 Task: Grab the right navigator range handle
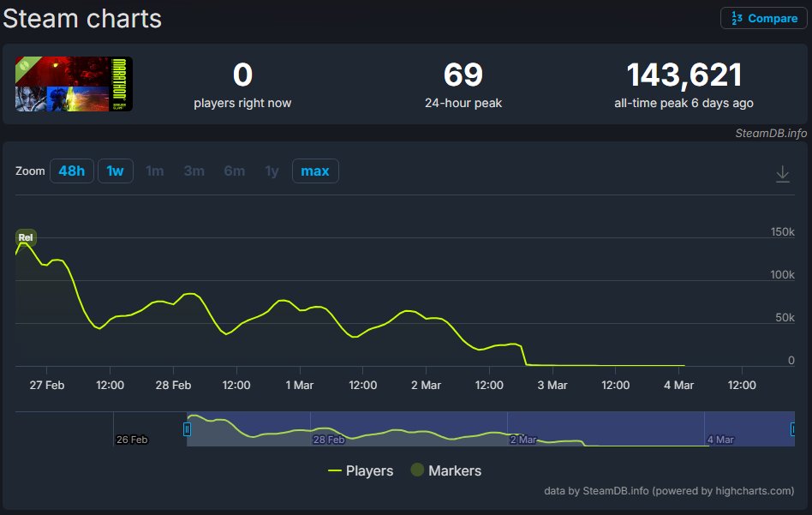point(793,429)
